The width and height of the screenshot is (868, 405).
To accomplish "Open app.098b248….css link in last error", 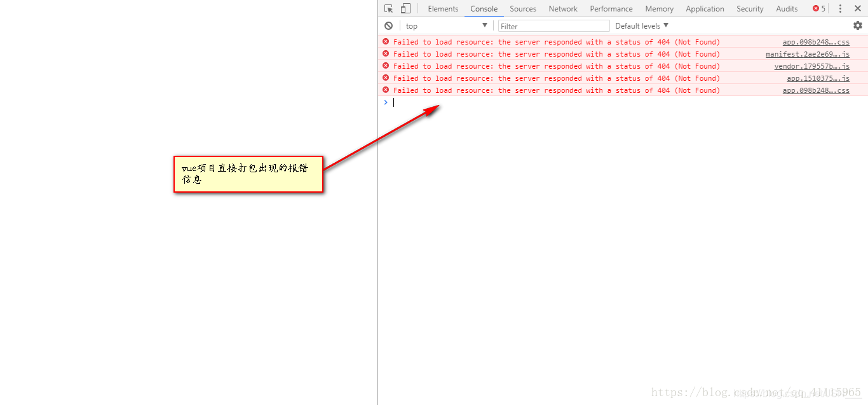I will point(816,90).
